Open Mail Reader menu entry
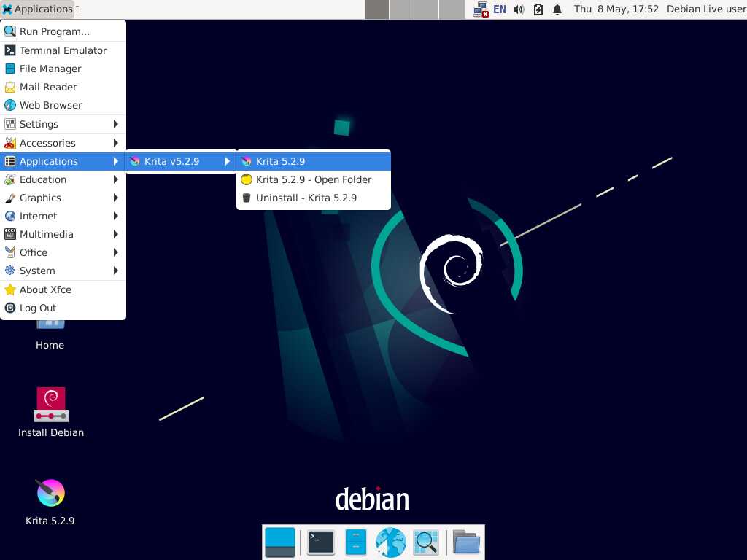Screen dimensions: 747x560 (x=63, y=87)
